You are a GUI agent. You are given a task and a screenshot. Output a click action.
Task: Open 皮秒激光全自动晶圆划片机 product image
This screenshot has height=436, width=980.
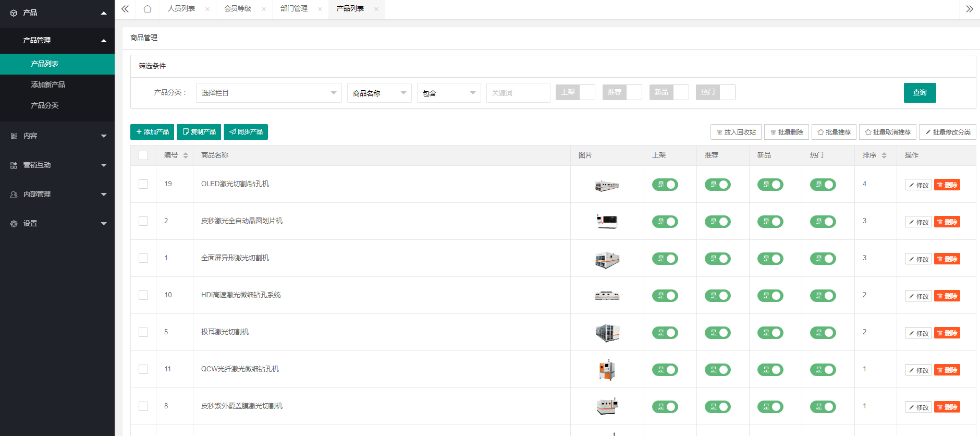coord(607,222)
